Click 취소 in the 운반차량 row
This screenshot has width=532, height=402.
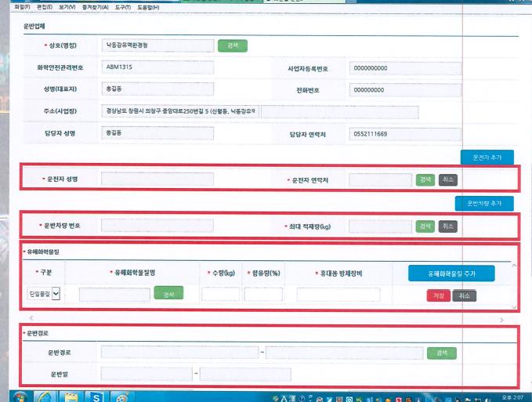(x=448, y=226)
